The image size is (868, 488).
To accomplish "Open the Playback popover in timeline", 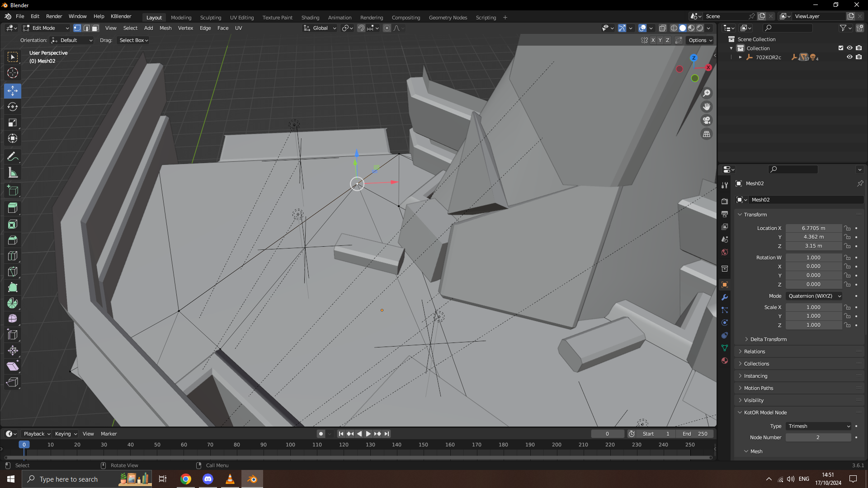I will 37,434.
